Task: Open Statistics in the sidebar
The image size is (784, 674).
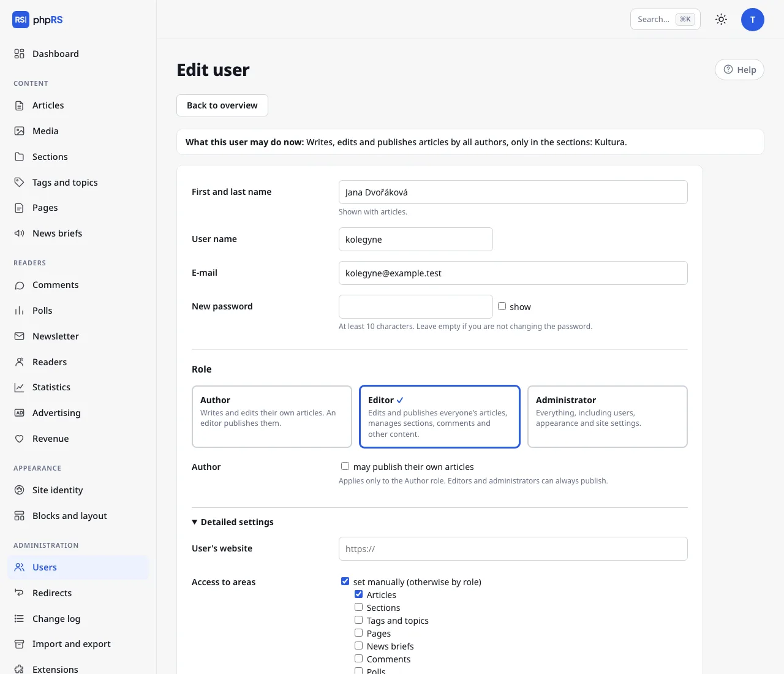Action: [x=78, y=387]
